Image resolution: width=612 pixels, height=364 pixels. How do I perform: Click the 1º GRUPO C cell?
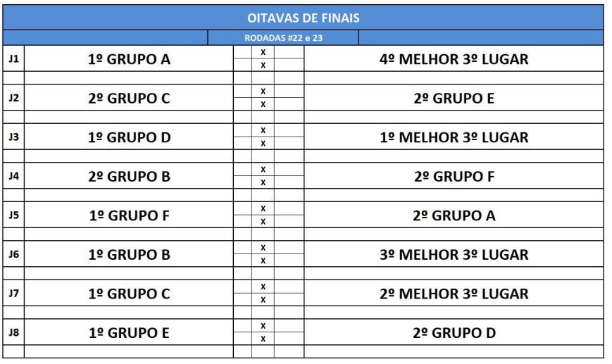tap(129, 294)
